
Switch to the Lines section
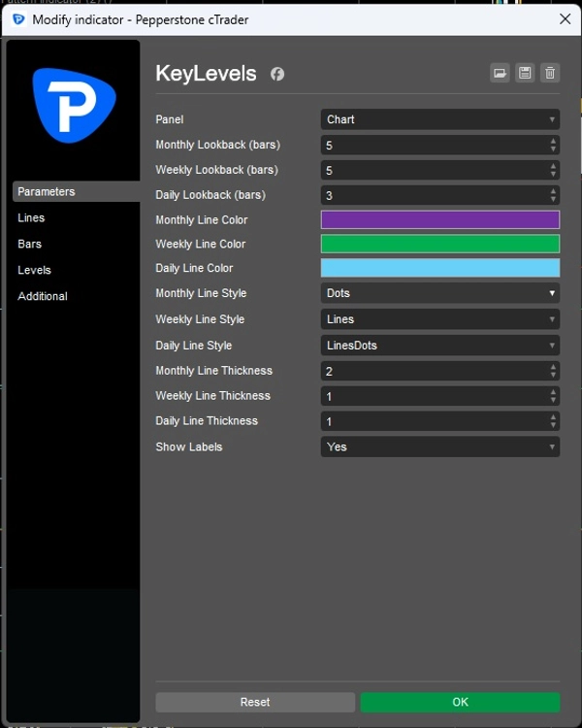pyautogui.click(x=31, y=217)
